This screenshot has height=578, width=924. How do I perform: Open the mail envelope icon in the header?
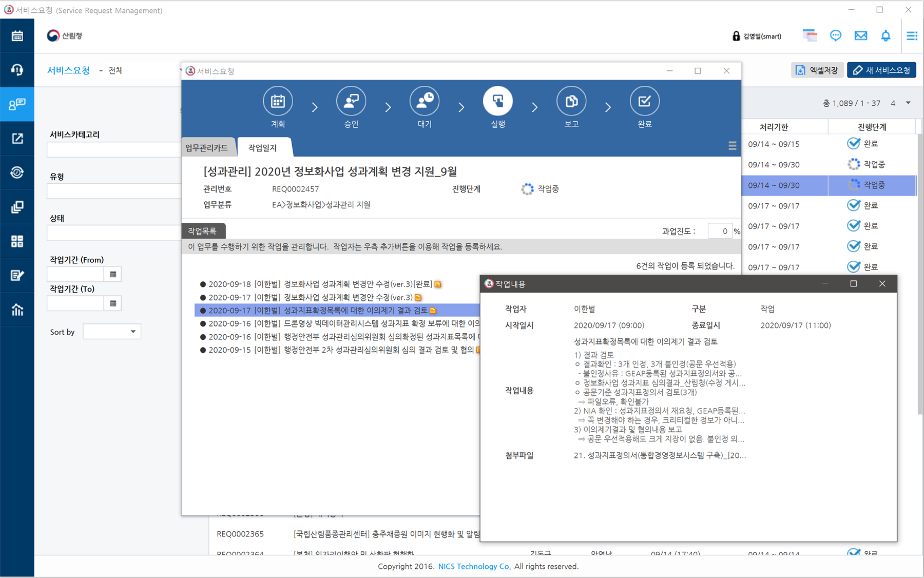click(x=861, y=35)
